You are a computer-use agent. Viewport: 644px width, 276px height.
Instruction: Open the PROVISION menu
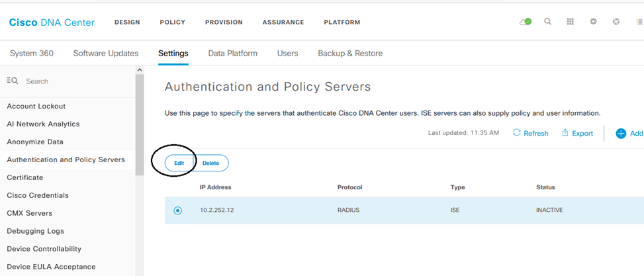[x=224, y=23]
